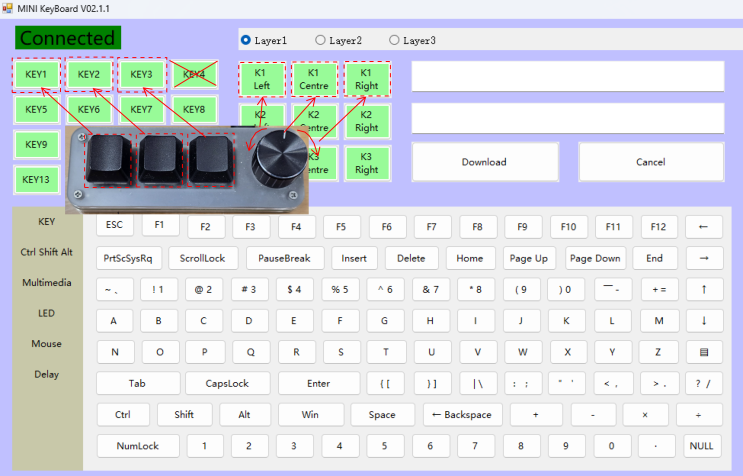Image resolution: width=743 pixels, height=476 pixels.
Task: Click the Download button
Action: coord(485,162)
